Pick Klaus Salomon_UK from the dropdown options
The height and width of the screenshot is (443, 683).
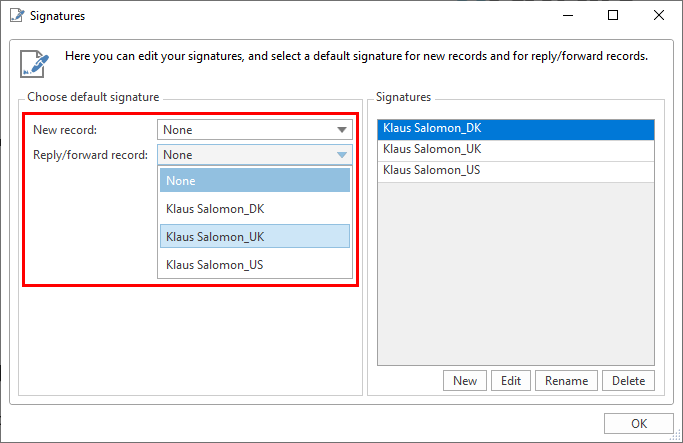pos(255,236)
